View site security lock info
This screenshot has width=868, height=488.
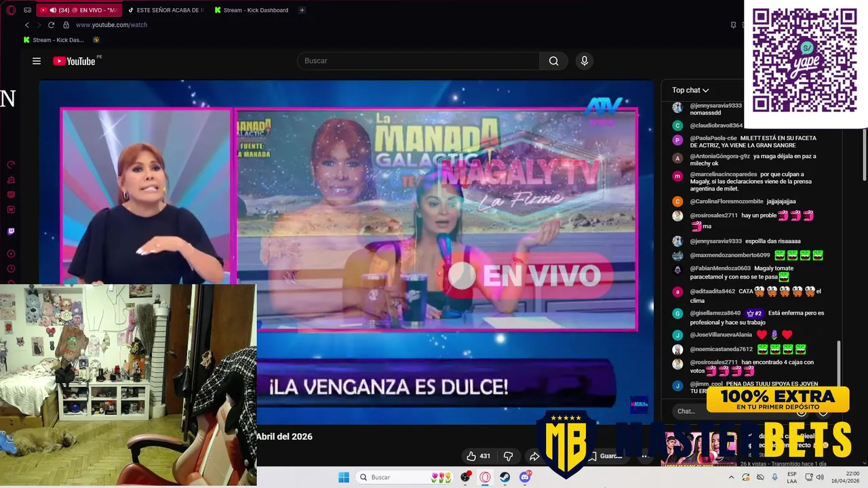tap(66, 25)
